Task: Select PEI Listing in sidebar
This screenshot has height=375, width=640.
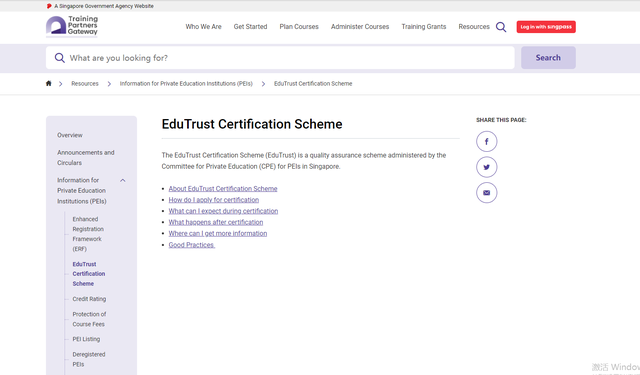Action: point(86,339)
